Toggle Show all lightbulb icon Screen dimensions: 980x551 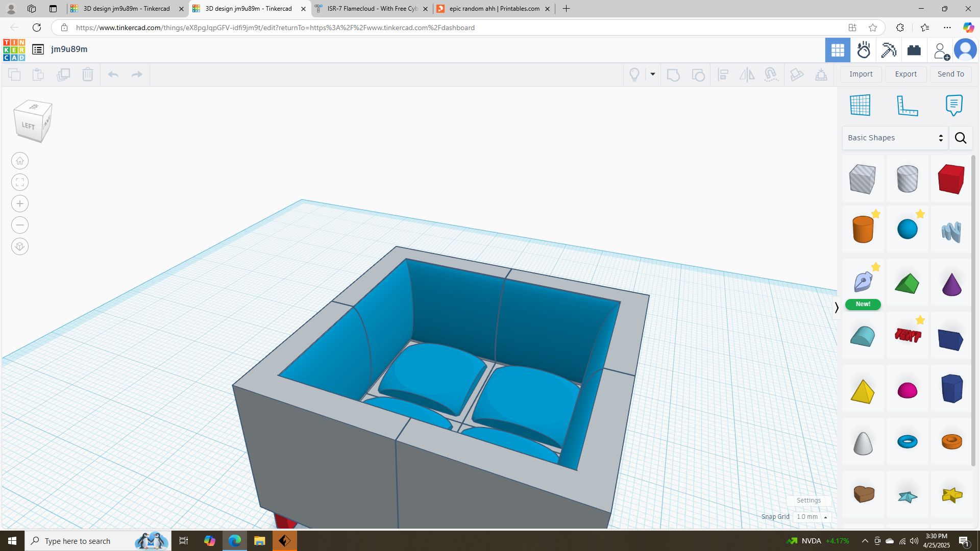pyautogui.click(x=634, y=74)
